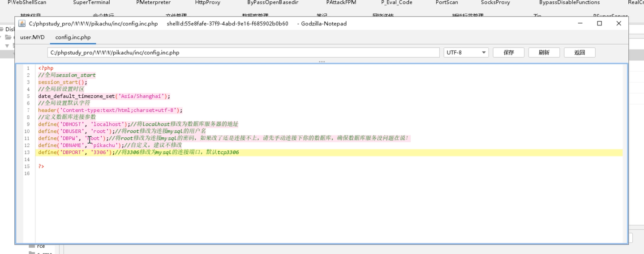
Task: Open the PortScan tab
Action: (x=447, y=3)
